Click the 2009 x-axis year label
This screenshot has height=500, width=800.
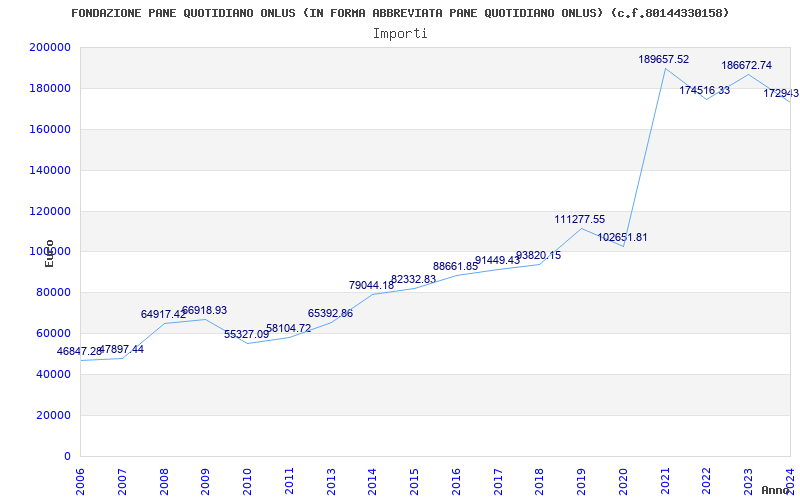pyautogui.click(x=206, y=482)
